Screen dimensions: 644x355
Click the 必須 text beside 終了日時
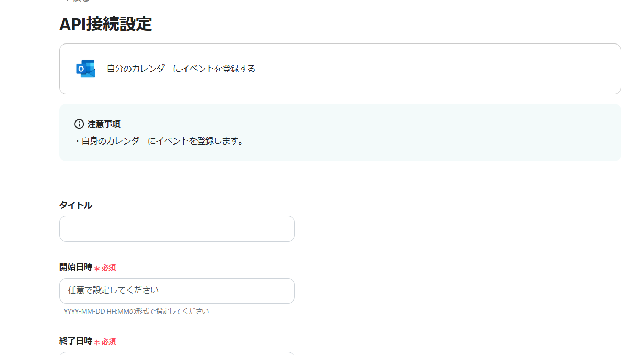click(108, 341)
